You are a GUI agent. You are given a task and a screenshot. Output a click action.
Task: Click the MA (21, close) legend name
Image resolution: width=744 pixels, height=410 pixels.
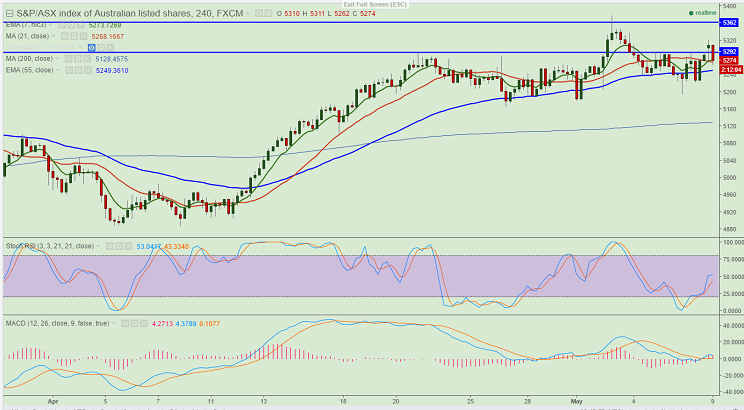(x=27, y=36)
